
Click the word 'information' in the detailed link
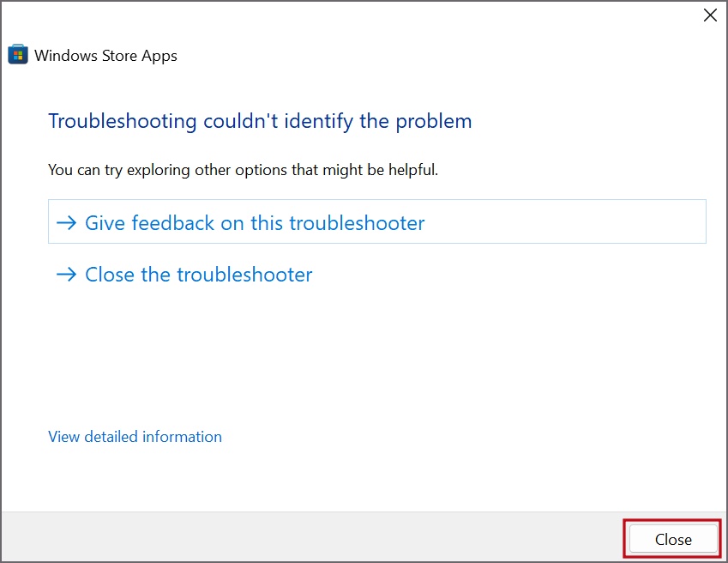click(x=182, y=437)
